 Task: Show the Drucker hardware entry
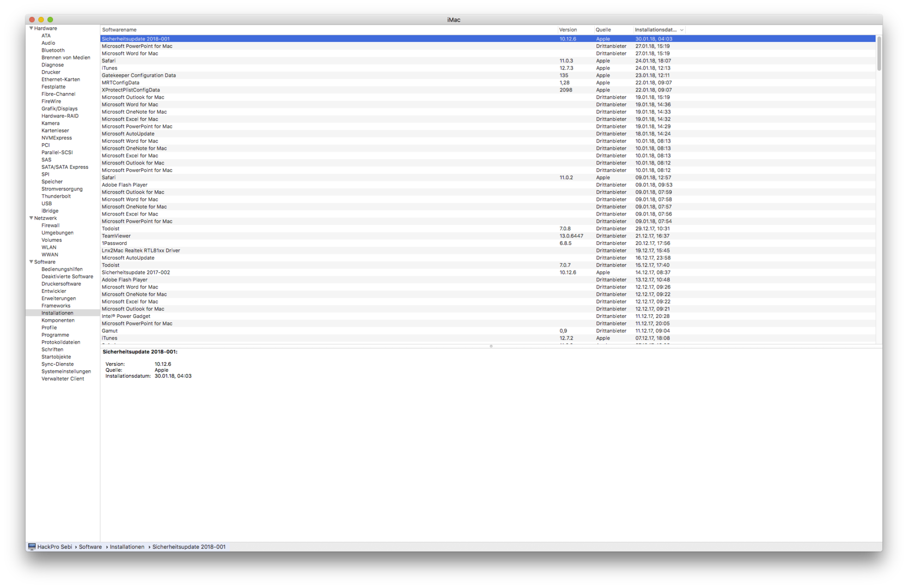(51, 72)
